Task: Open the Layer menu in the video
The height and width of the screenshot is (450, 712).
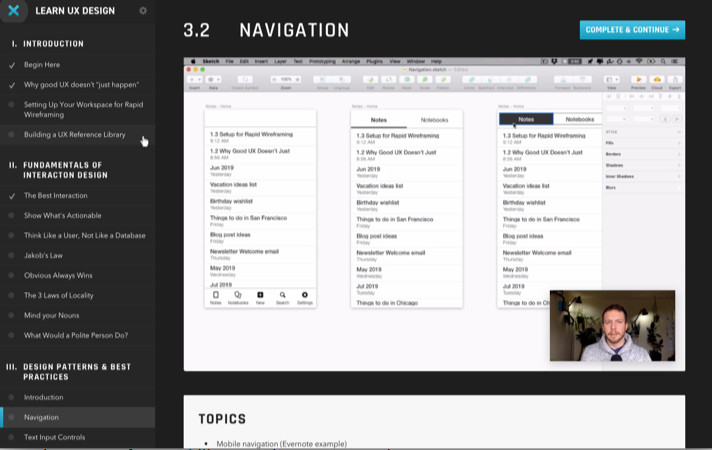Action: [x=281, y=61]
